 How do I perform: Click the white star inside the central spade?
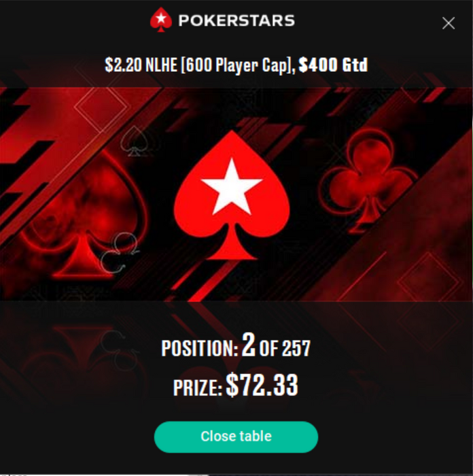[x=232, y=187]
